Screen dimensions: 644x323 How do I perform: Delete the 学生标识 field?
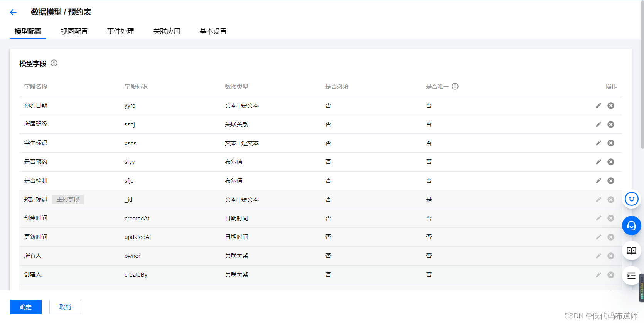tap(611, 143)
